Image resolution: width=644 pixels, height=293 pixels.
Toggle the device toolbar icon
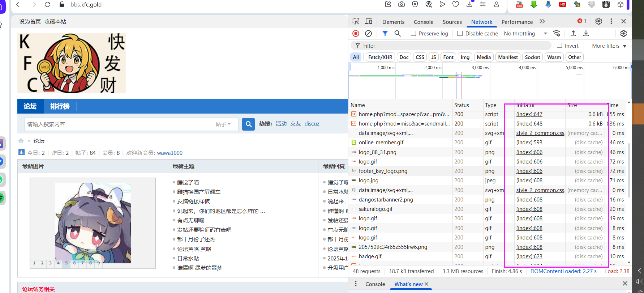click(x=369, y=22)
